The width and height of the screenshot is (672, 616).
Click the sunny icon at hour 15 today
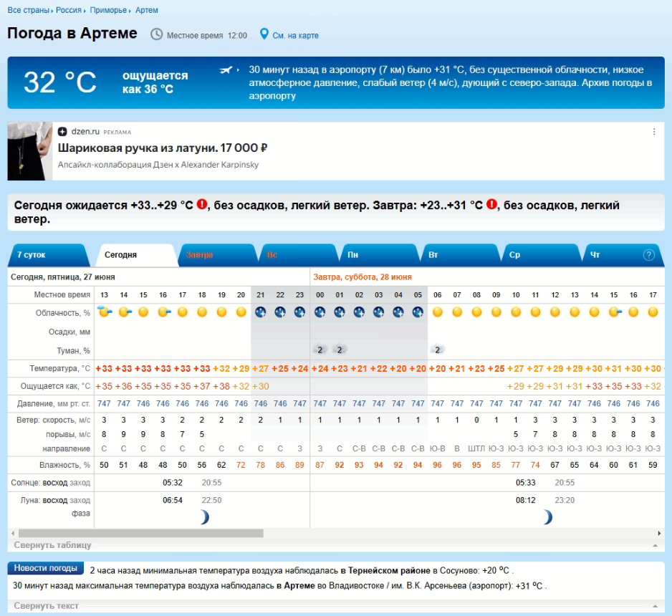(x=143, y=312)
